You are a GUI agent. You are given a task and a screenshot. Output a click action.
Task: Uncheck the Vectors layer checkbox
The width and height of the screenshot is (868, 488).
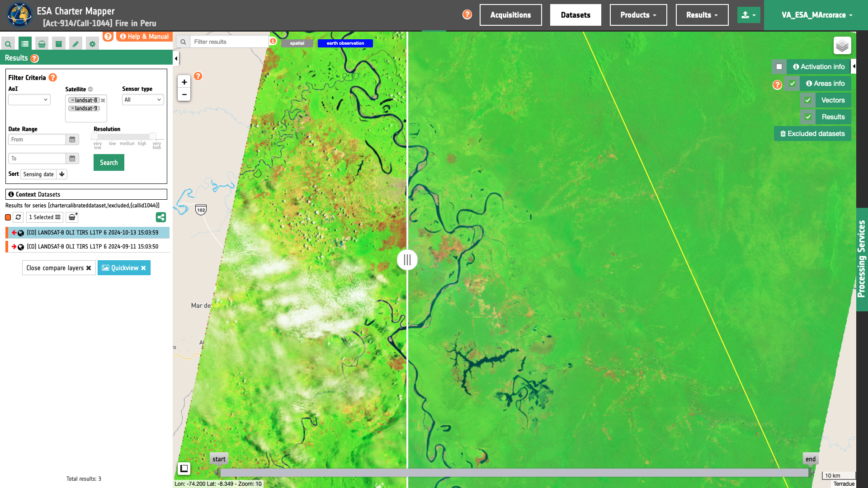pos(807,100)
